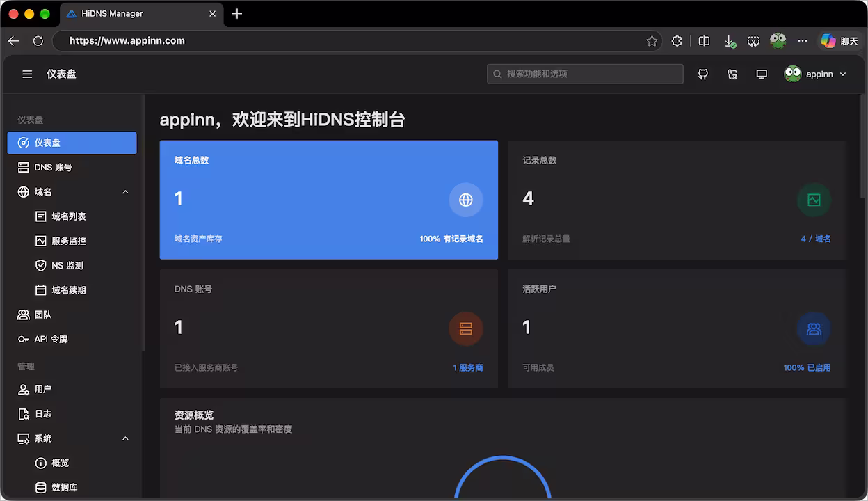868x501 pixels.
Task: Open DNS 账号 sidebar item
Action: coord(72,167)
